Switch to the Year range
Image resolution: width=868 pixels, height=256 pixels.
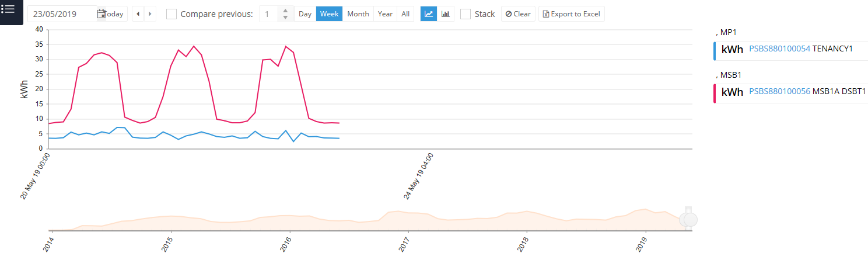pyautogui.click(x=385, y=14)
